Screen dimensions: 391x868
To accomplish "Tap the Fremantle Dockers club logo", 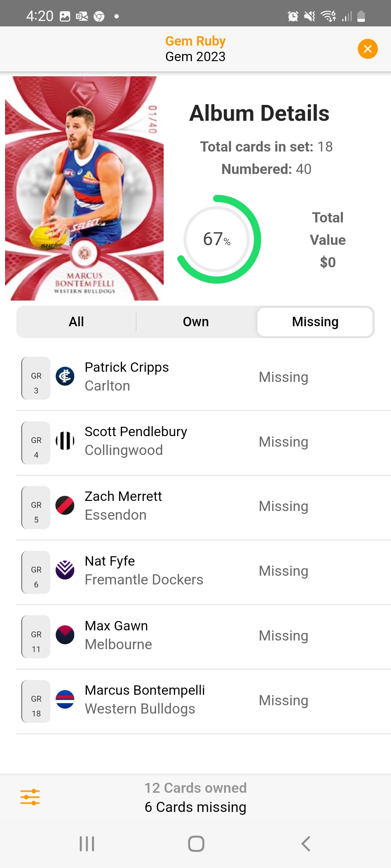I will [x=65, y=570].
